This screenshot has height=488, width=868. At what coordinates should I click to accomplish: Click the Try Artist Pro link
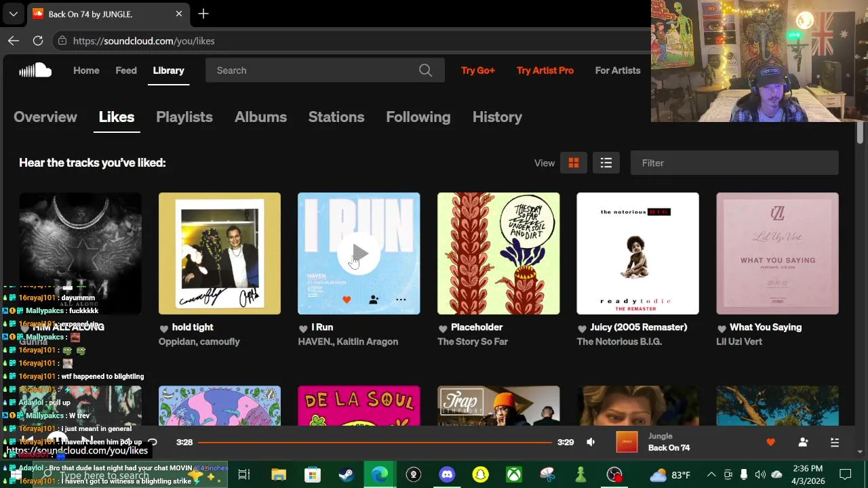(x=545, y=70)
